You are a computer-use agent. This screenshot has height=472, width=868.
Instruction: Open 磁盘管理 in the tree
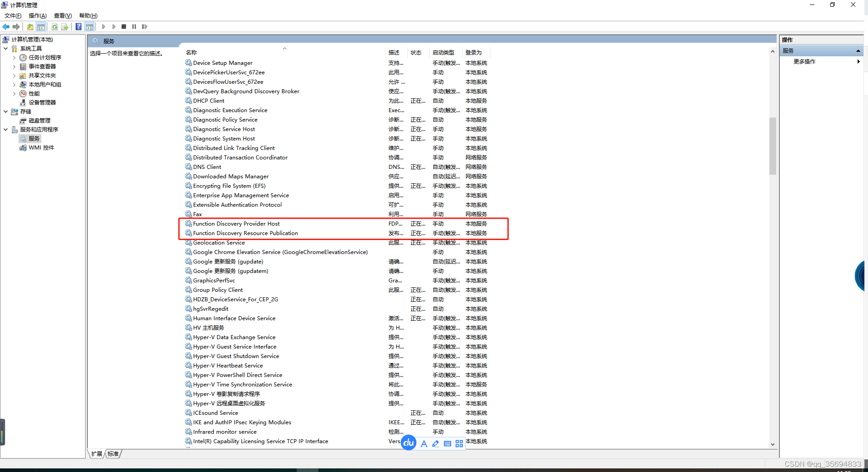40,121
